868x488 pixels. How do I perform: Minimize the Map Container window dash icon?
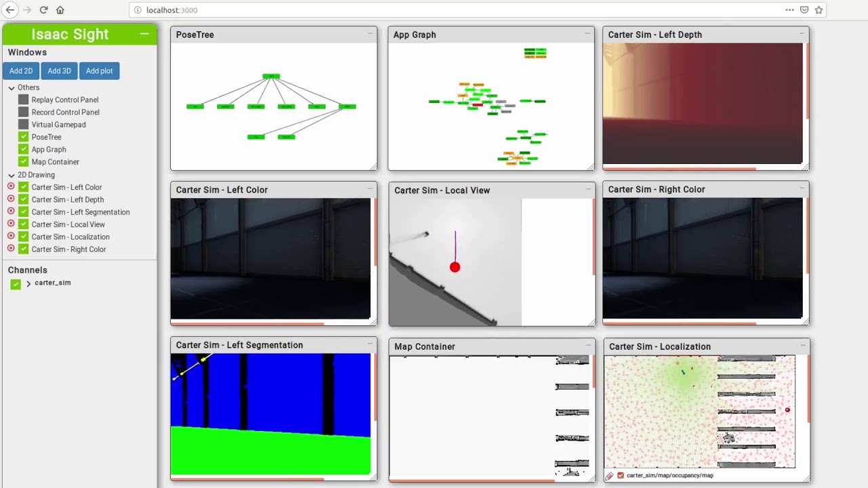tap(588, 345)
